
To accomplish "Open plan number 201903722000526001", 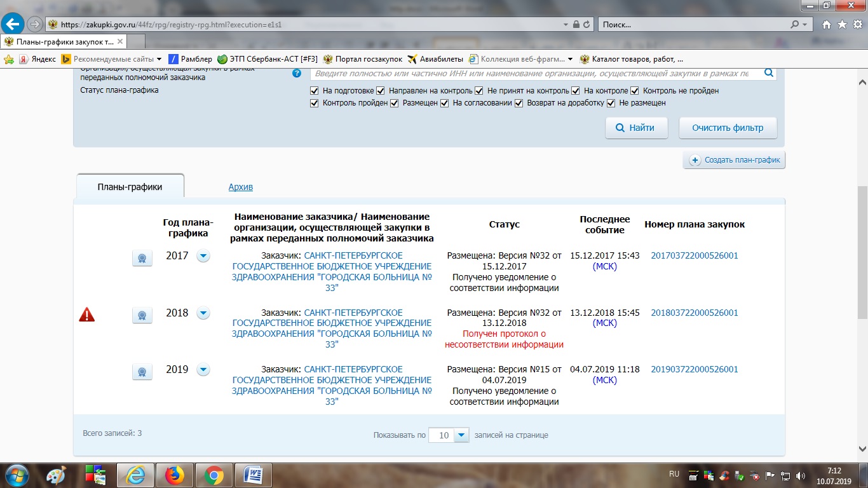I will tap(695, 370).
